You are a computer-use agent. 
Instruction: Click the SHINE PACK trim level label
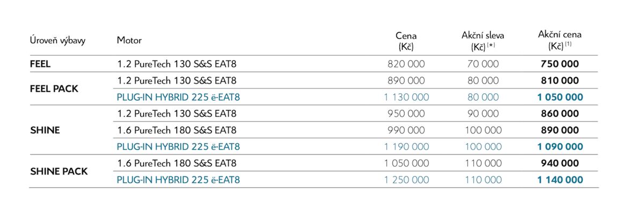(x=58, y=172)
